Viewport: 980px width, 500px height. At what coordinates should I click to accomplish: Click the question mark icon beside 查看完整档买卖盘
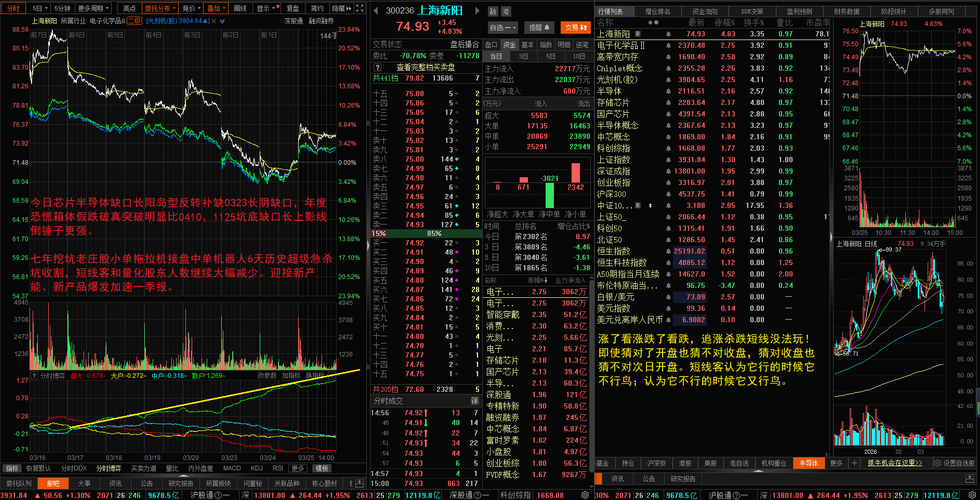click(x=378, y=68)
